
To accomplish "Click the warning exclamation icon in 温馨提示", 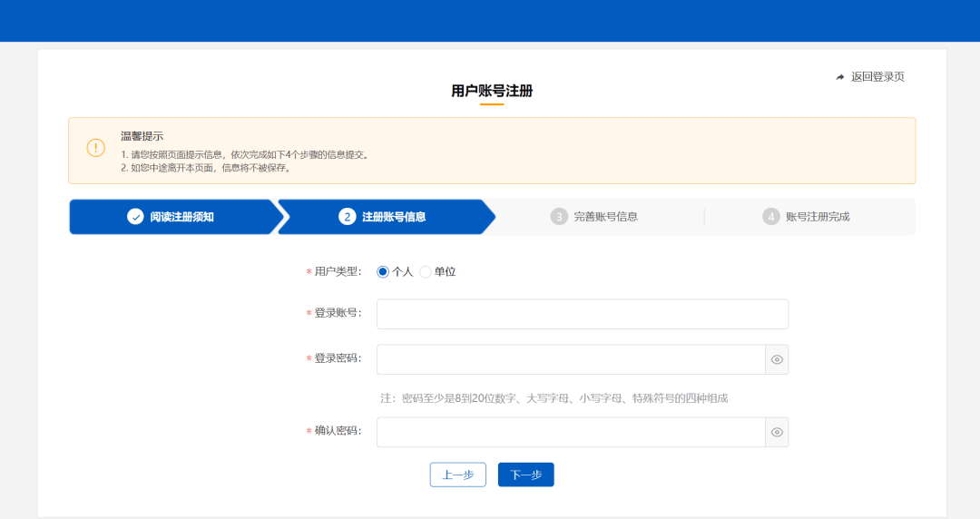I will point(95,148).
